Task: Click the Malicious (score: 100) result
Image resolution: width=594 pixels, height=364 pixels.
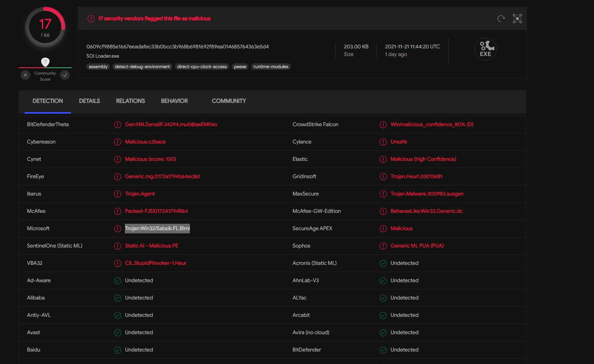Action: pyautogui.click(x=150, y=159)
